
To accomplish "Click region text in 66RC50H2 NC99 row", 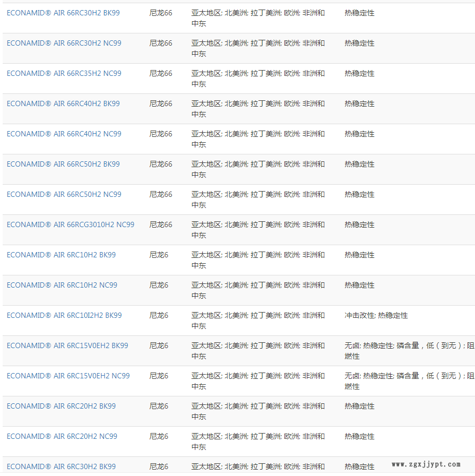I will (x=258, y=200).
